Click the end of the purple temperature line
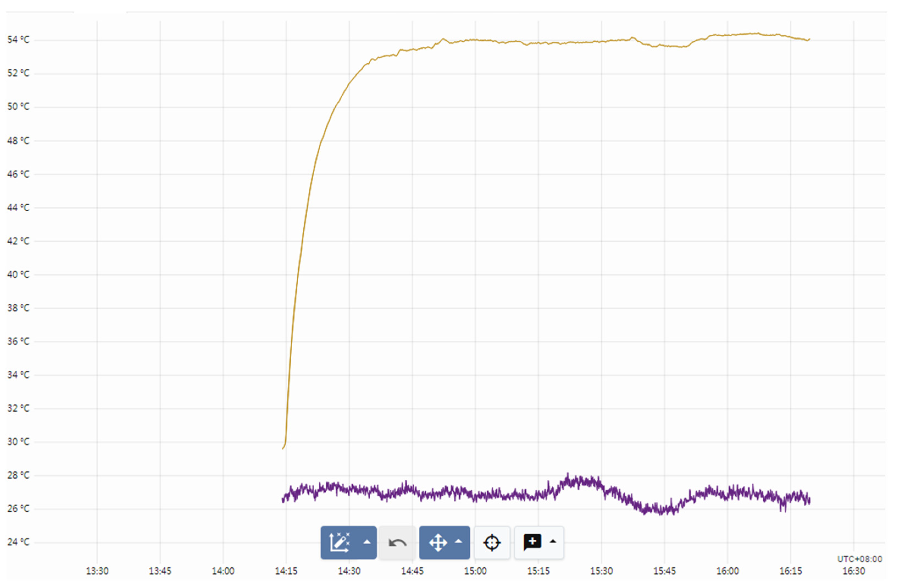This screenshot has width=900, height=588. (x=809, y=501)
